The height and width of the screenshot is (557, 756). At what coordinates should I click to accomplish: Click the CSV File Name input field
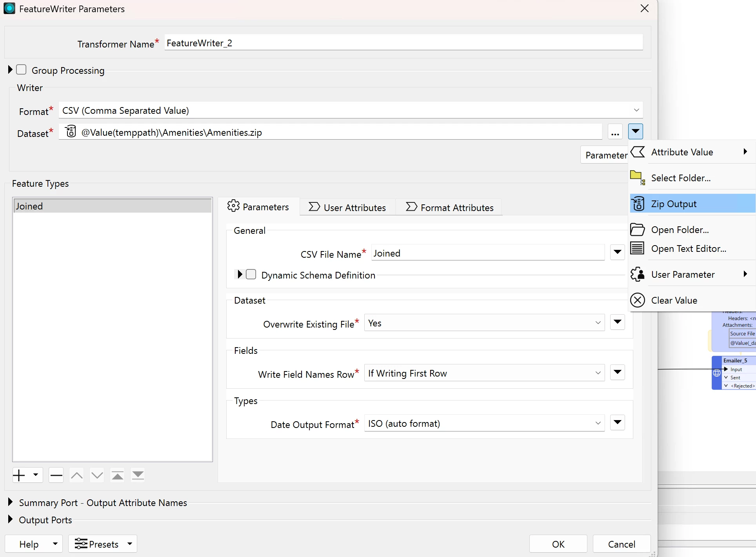pyautogui.click(x=488, y=253)
